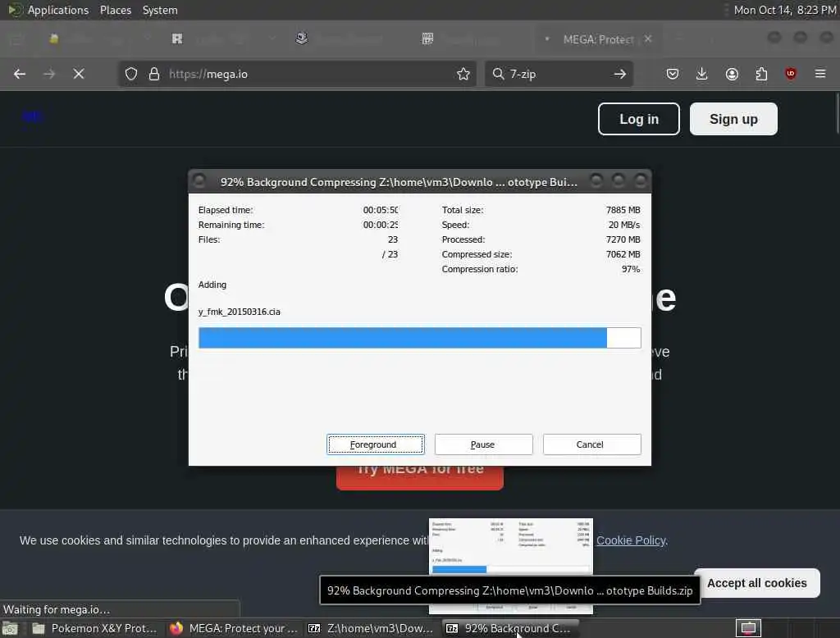The image size is (840, 638).
Task: Open the Firefox account icon
Action: click(x=732, y=74)
